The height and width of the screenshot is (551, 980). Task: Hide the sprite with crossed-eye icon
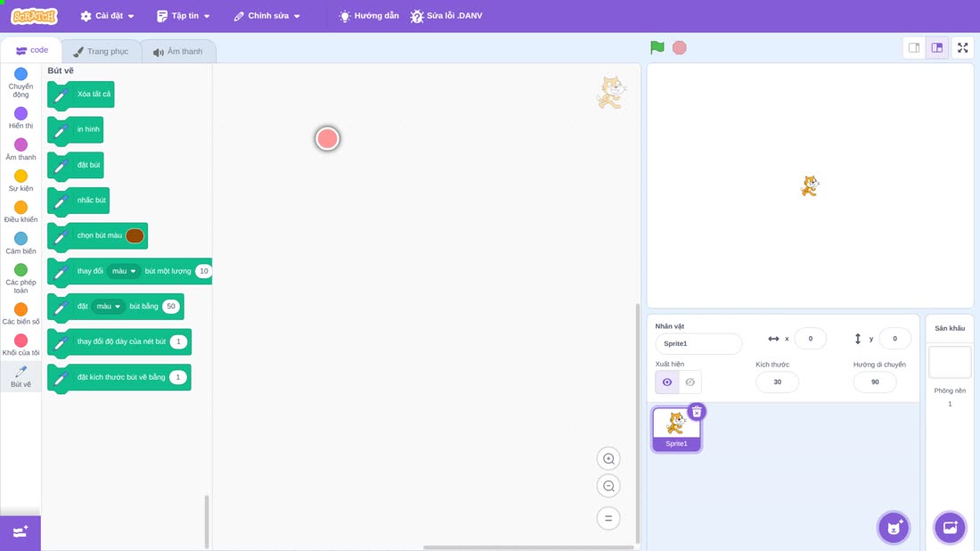coord(690,382)
